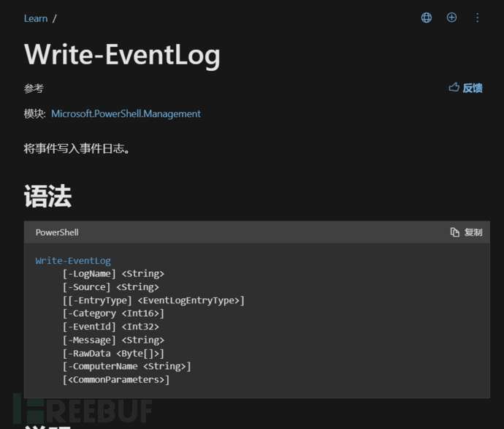
Task: Click the [[-EntryType] <EventLogEntryType>] line
Action: [x=153, y=300]
